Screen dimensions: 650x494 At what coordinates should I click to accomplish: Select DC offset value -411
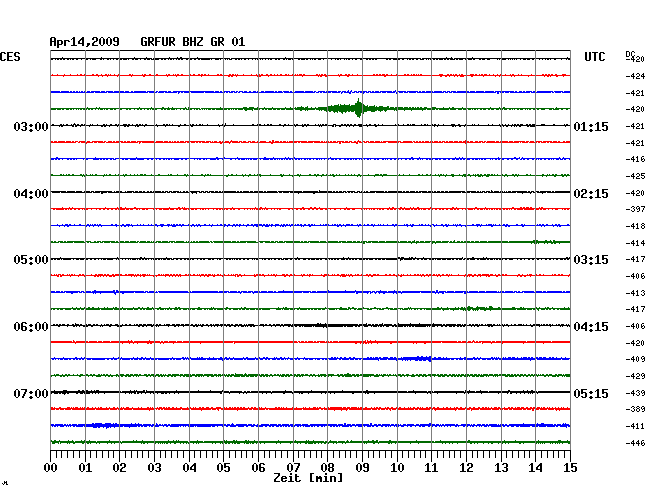[635, 426]
